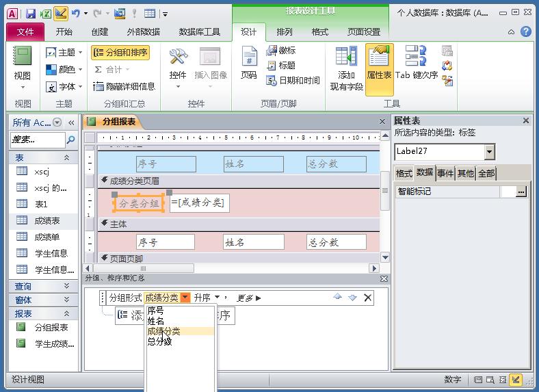This screenshot has height=392, width=539.
Task: Select the 分类分组 label control
Action: (x=139, y=203)
